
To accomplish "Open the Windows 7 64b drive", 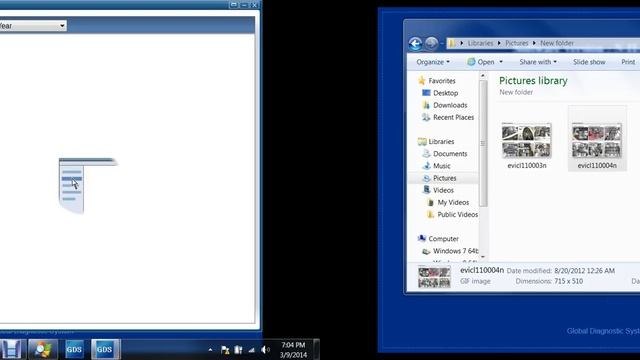I will point(456,251).
